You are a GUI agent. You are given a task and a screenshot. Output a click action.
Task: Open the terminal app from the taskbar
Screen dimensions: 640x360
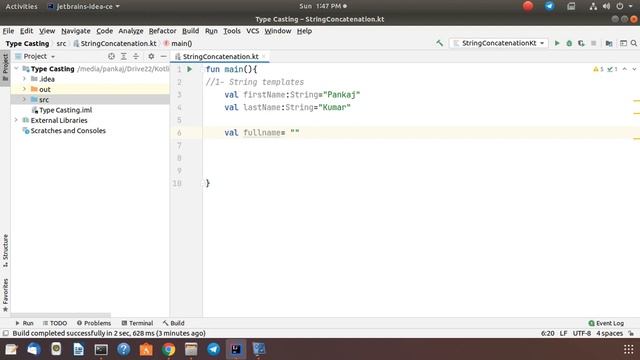(x=101, y=349)
